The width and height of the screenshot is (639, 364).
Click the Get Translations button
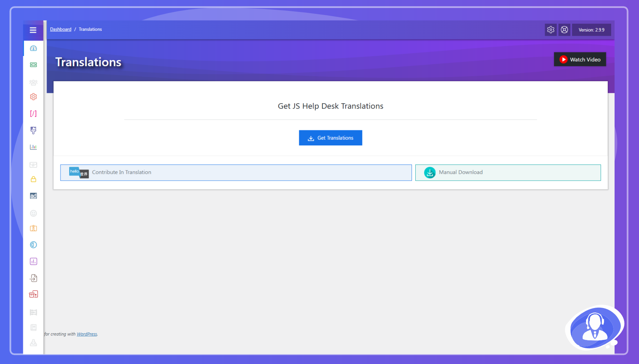tap(330, 138)
